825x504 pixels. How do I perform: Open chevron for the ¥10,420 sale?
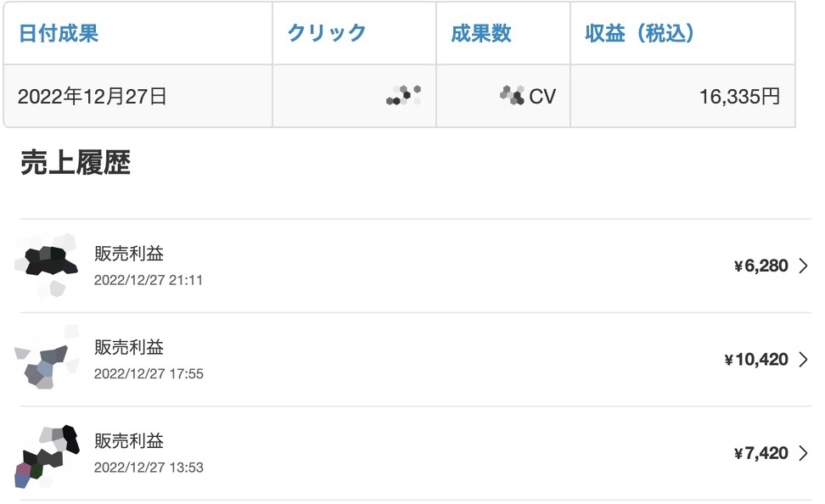tap(803, 359)
